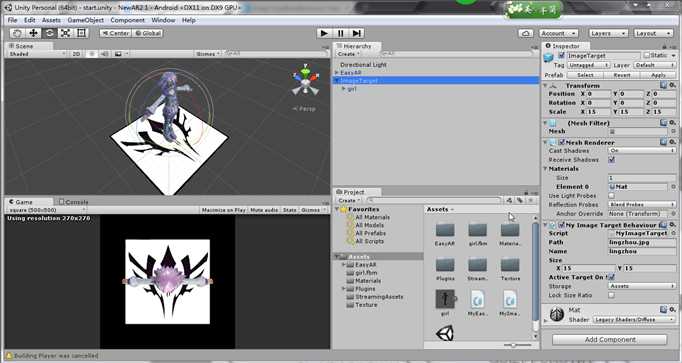Open the File menu

[13, 20]
